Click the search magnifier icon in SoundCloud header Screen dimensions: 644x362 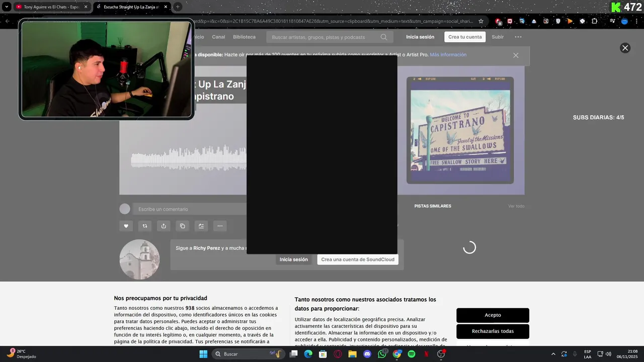point(384,37)
